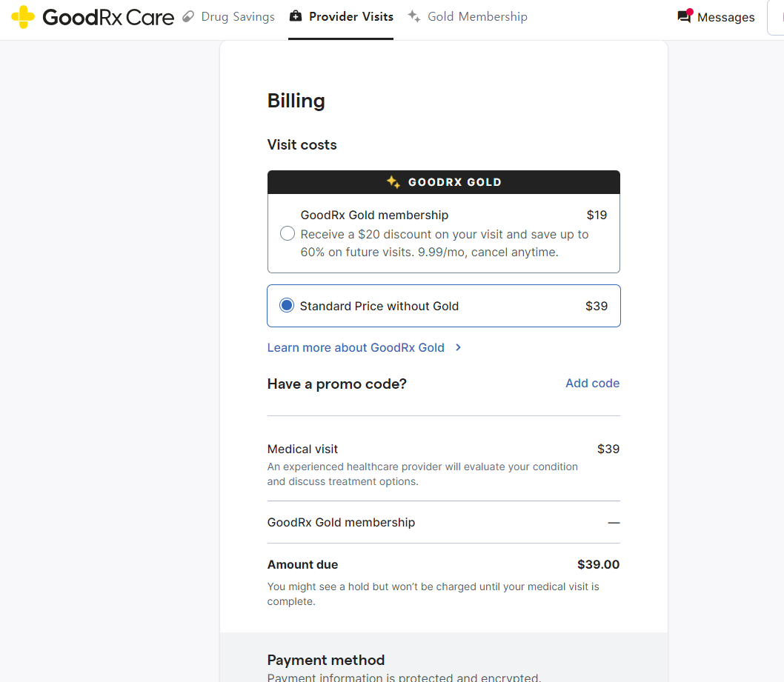Click the sparkle icon in GOODRX GOLD banner
This screenshot has height=682, width=784.
[x=393, y=181]
